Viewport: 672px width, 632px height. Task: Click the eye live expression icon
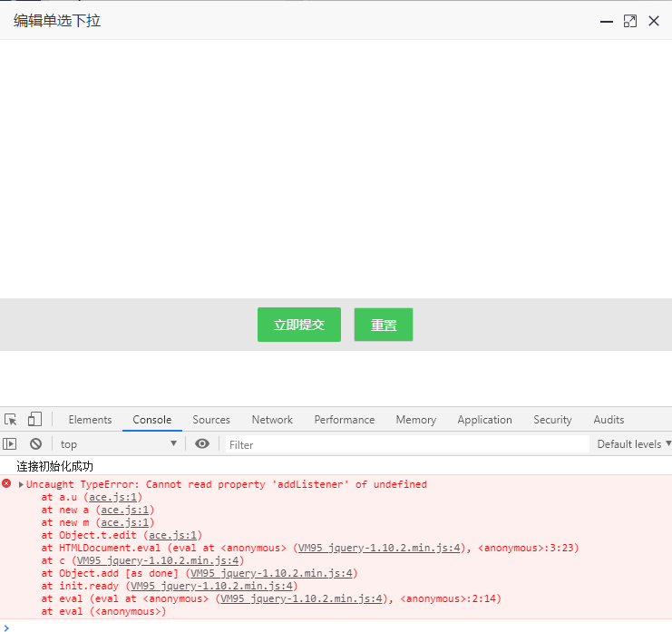[x=202, y=444]
